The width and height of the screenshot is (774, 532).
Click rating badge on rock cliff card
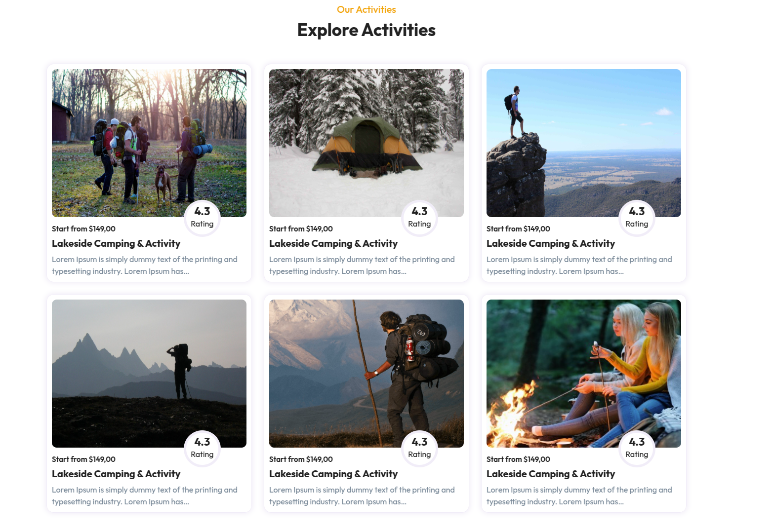point(637,218)
